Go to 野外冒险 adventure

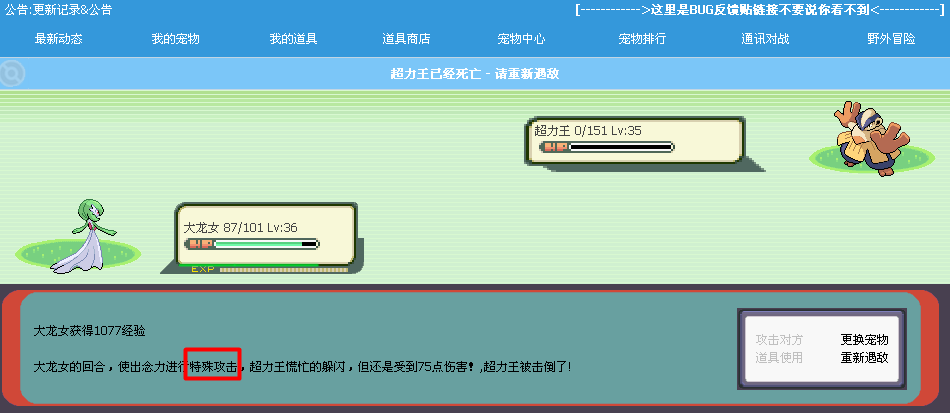click(x=891, y=39)
